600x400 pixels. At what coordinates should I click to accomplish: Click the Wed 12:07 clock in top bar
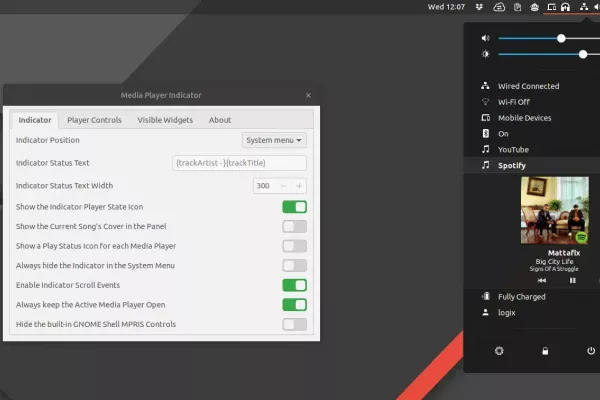click(446, 7)
